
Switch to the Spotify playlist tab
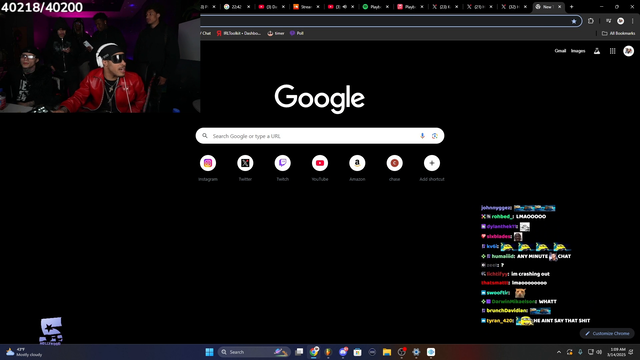[x=376, y=7]
